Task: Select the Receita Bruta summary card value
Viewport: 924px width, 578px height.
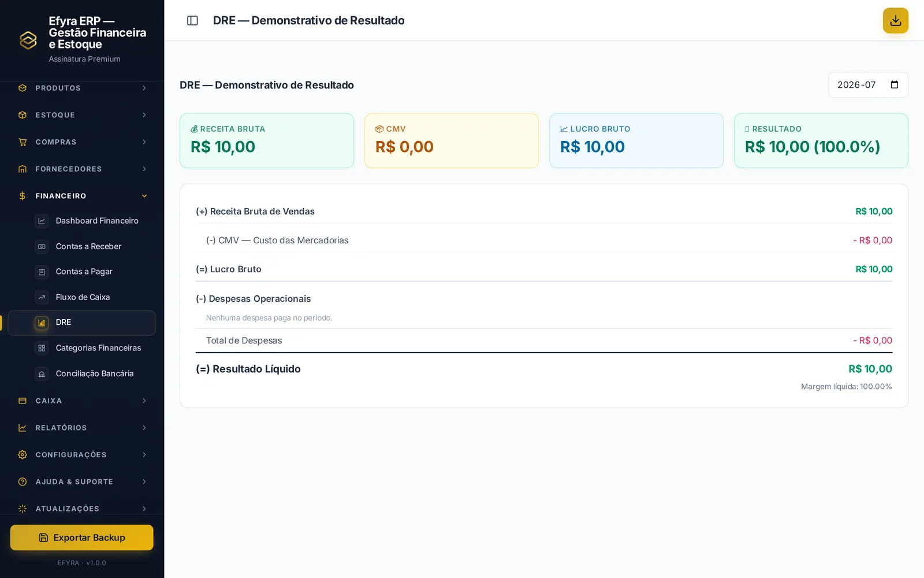Action: coord(223,147)
